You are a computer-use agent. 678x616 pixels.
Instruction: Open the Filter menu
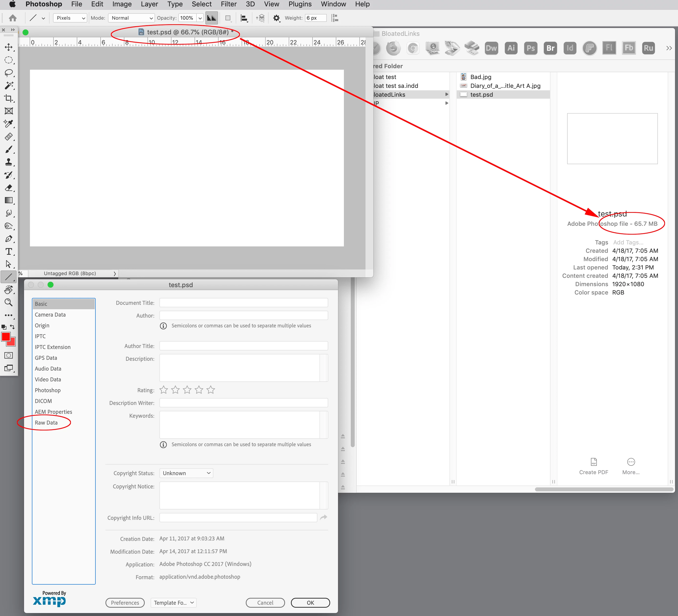tap(228, 4)
